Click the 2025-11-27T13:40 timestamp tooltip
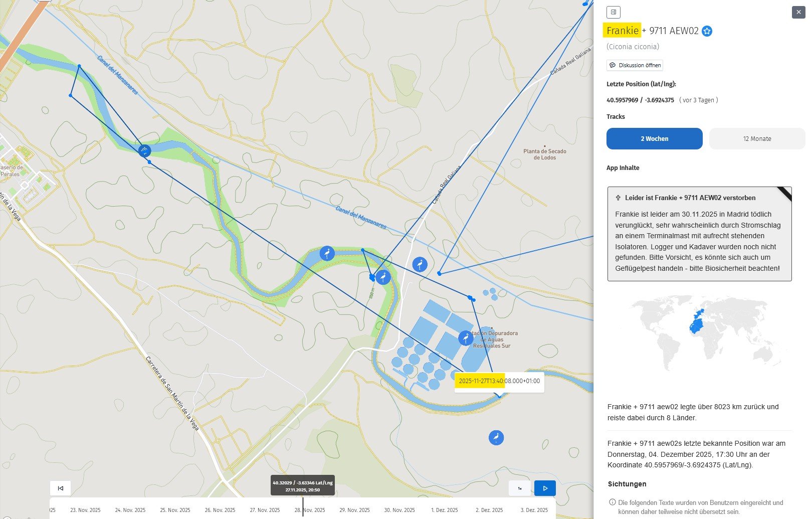This screenshot has width=812, height=519. [x=499, y=381]
